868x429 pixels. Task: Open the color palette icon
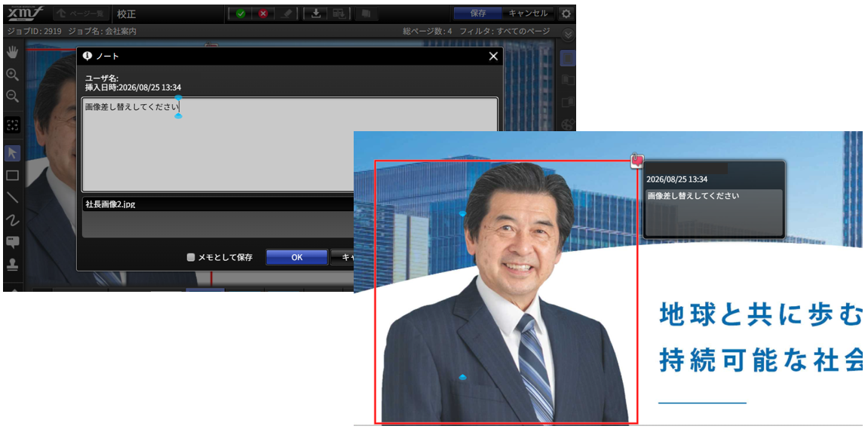pos(569,125)
